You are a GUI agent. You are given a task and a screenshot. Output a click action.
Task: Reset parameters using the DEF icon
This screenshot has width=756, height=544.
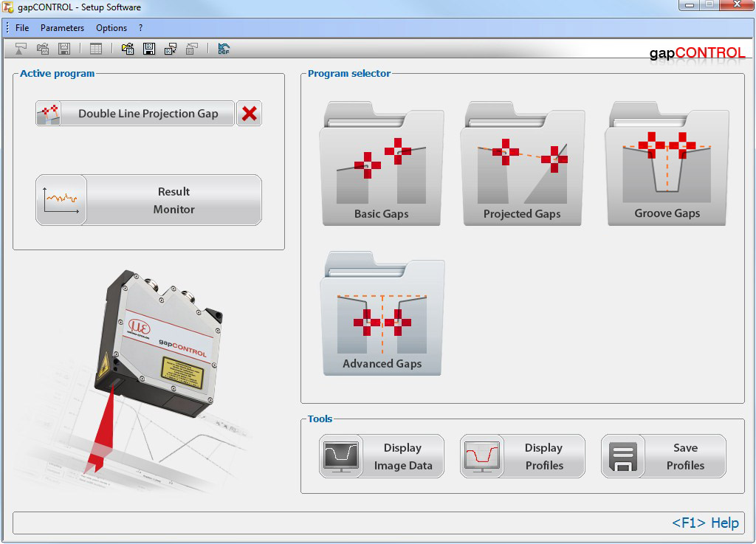click(x=224, y=49)
